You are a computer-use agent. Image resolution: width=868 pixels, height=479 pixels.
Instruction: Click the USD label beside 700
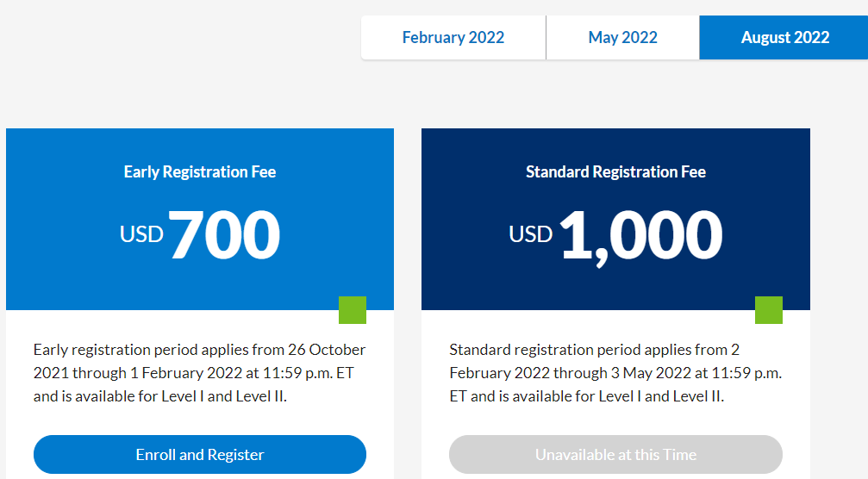tap(141, 233)
